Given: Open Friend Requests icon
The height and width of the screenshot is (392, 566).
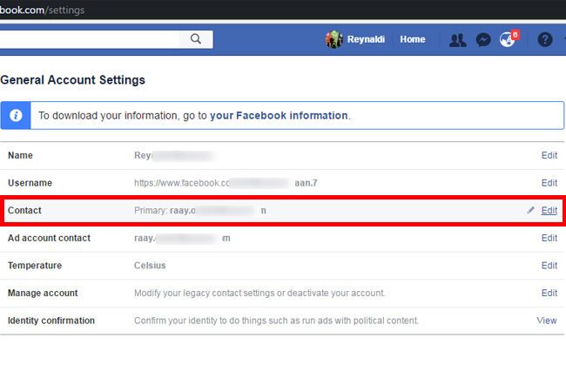Looking at the screenshot, I should click(457, 40).
